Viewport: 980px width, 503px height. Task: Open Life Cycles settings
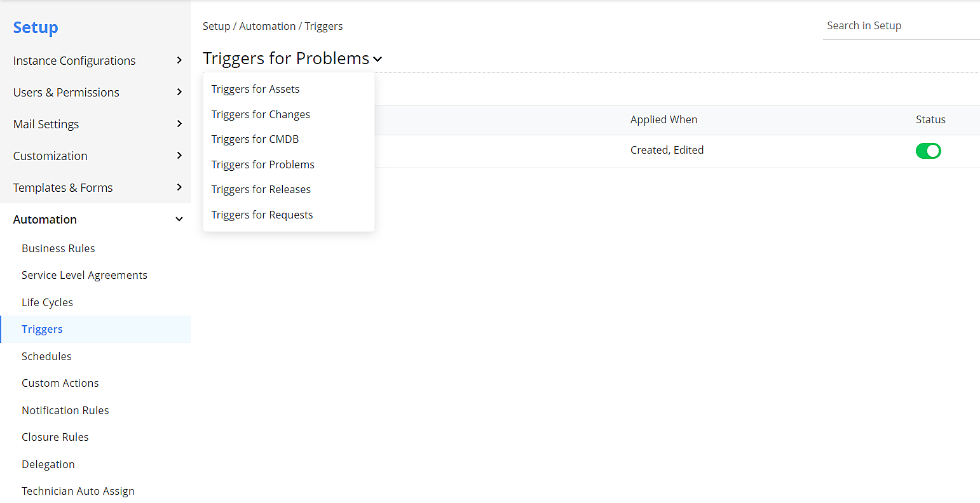coord(48,302)
